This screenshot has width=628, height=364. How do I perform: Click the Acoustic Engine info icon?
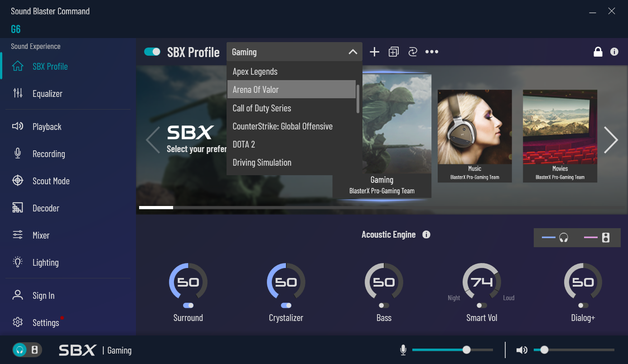click(426, 235)
